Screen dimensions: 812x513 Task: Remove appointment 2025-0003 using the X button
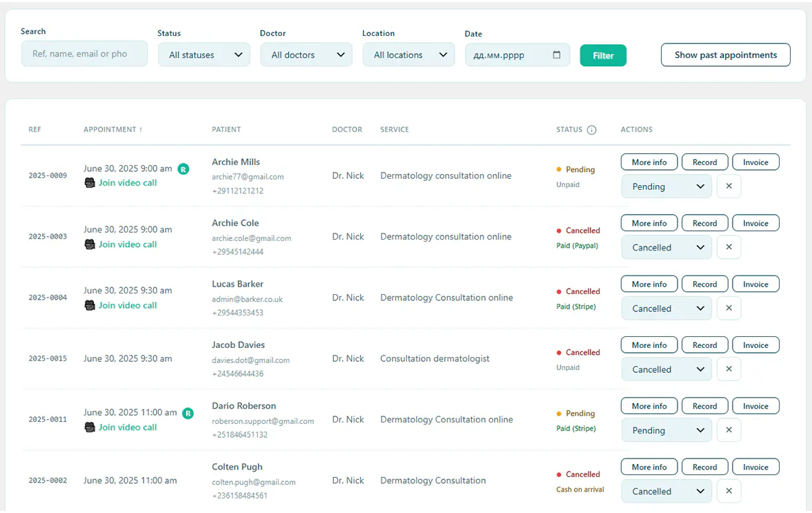click(x=729, y=247)
